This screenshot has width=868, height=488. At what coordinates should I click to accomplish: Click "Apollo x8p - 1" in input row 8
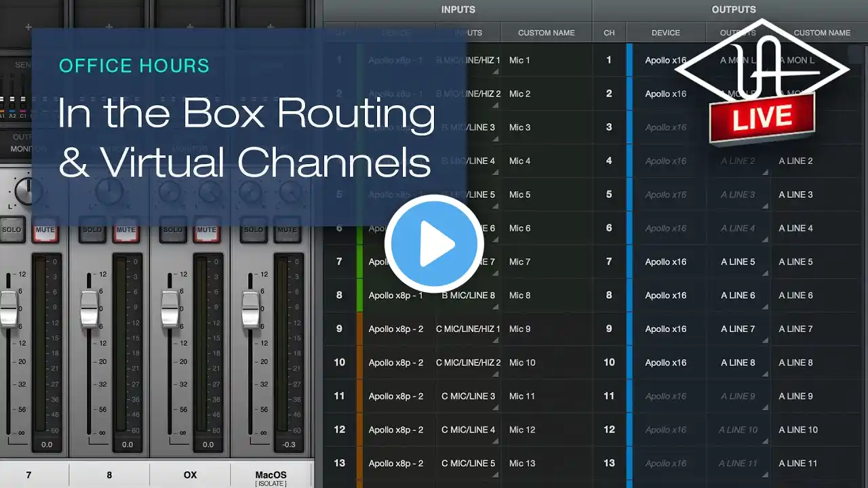coord(396,296)
